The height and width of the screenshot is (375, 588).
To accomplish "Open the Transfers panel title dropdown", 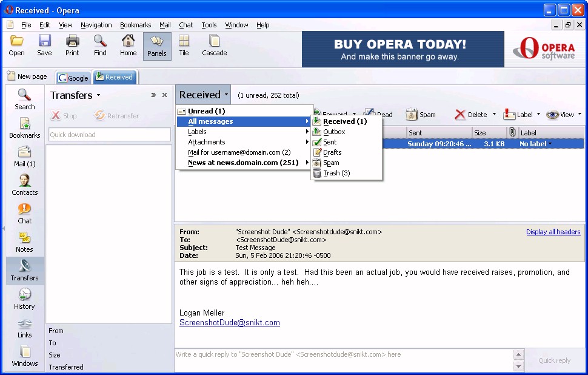I will coord(98,95).
